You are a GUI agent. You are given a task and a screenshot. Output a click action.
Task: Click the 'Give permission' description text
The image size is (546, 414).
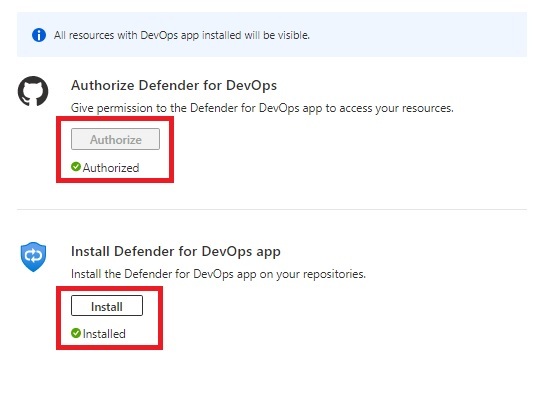[x=262, y=108]
